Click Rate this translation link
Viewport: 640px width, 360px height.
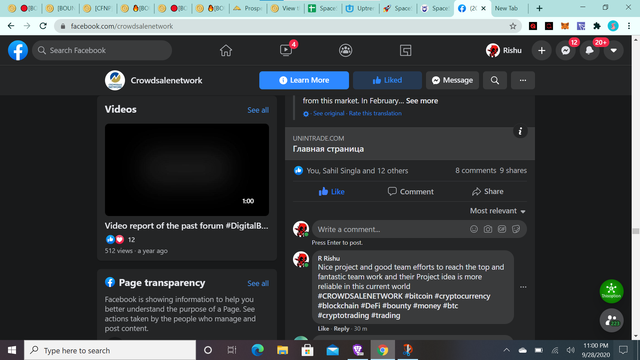(375, 113)
